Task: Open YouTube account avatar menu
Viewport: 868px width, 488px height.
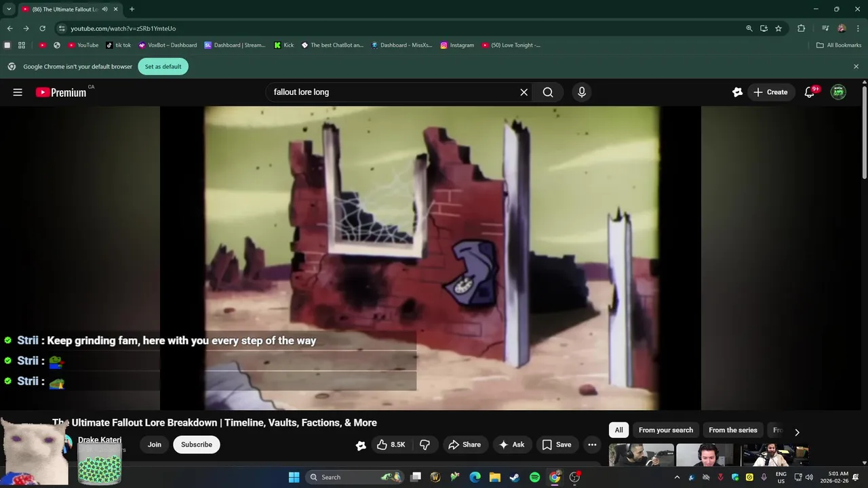Action: (838, 92)
